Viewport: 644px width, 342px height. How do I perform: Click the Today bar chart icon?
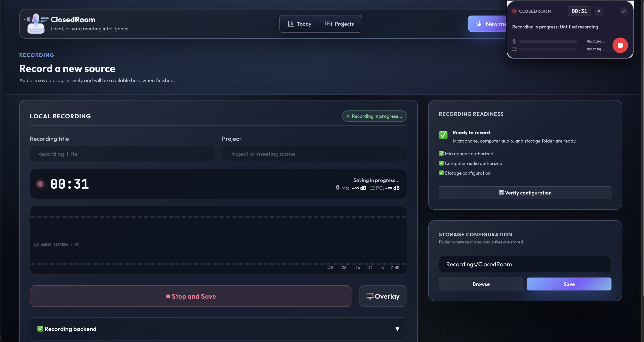pos(291,24)
